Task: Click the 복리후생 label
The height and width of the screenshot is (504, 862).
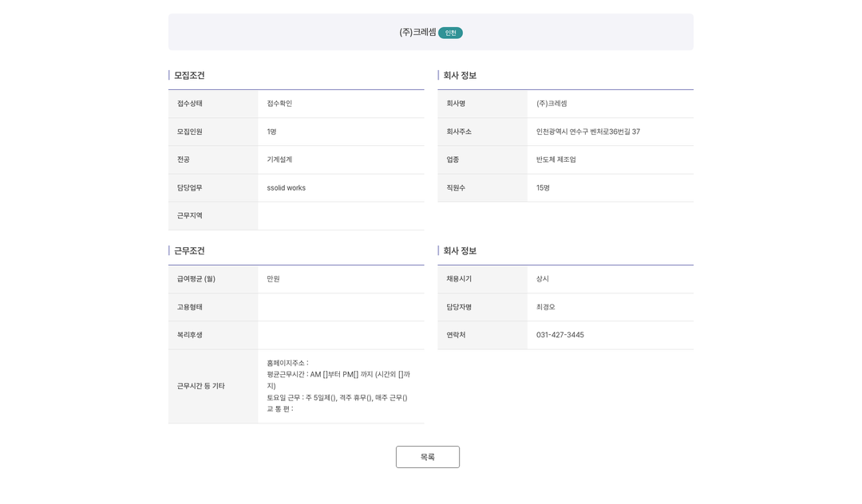Action: pos(190,335)
